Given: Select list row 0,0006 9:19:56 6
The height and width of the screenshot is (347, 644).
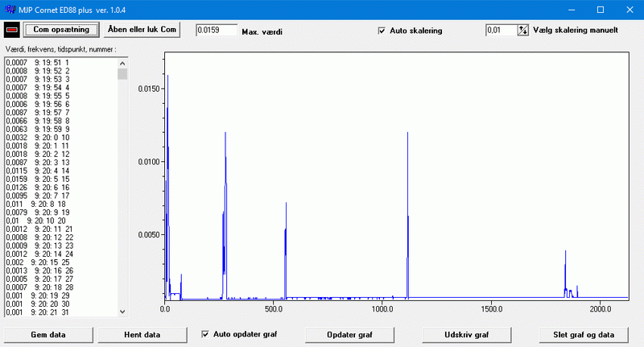Looking at the screenshot, I should 61,105.
